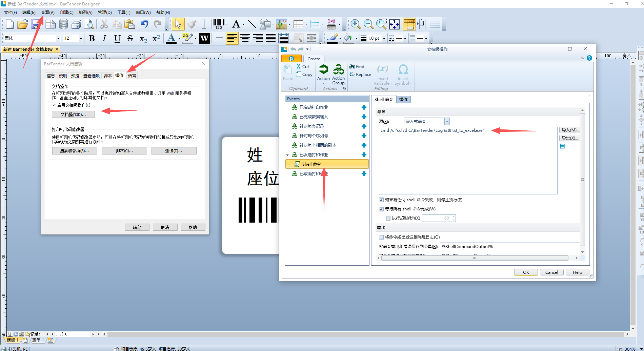Click the print icon in toolbar
This screenshot has width=644, height=351.
76,24
